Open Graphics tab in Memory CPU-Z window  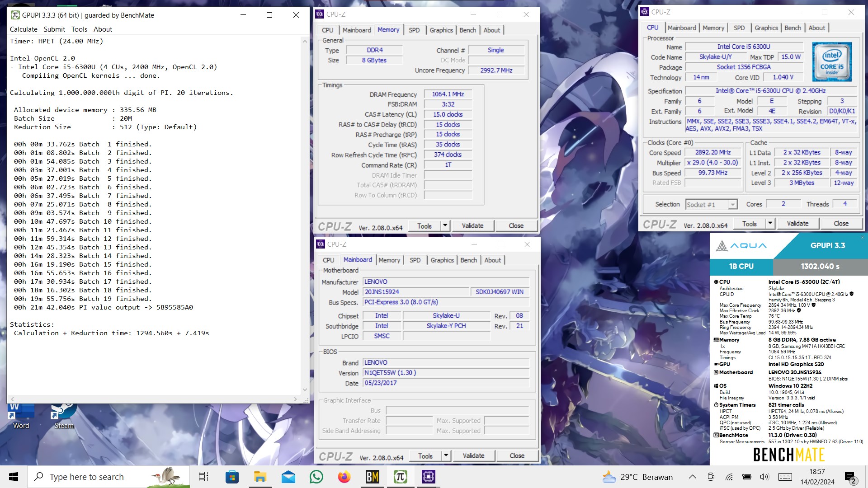pos(441,30)
